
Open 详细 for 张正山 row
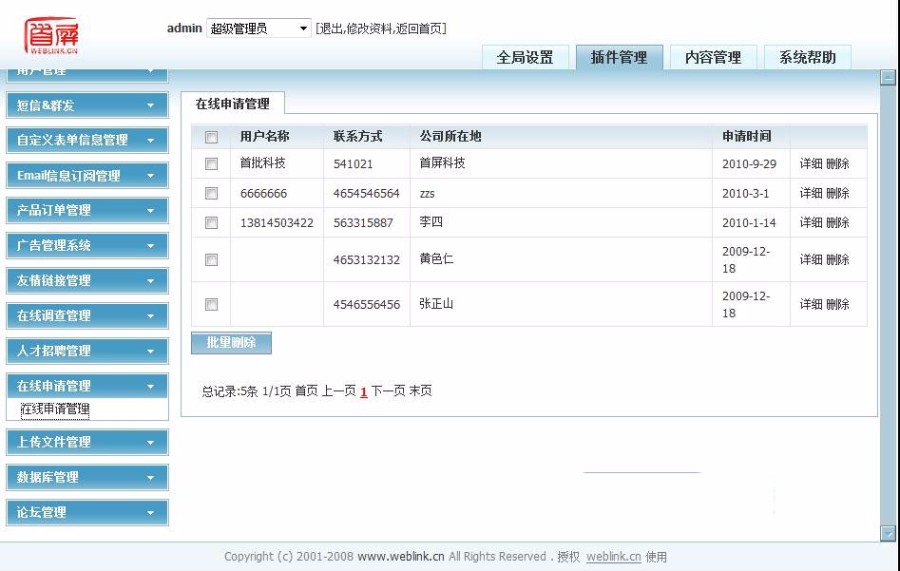tap(811, 304)
